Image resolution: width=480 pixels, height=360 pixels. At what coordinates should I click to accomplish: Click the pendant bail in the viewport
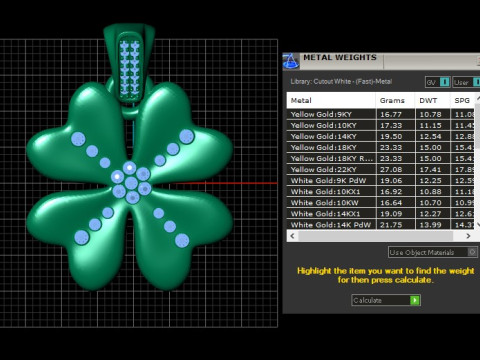pyautogui.click(x=129, y=63)
